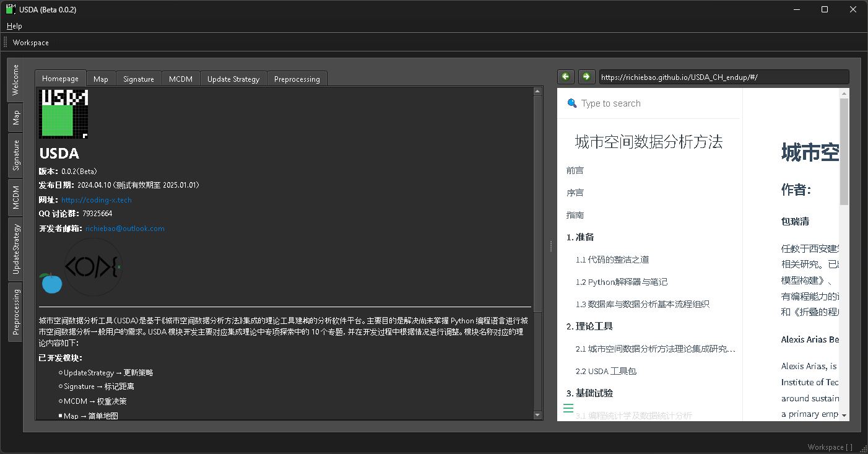868x454 pixels.
Task: Click the blue apple icon
Action: [51, 283]
